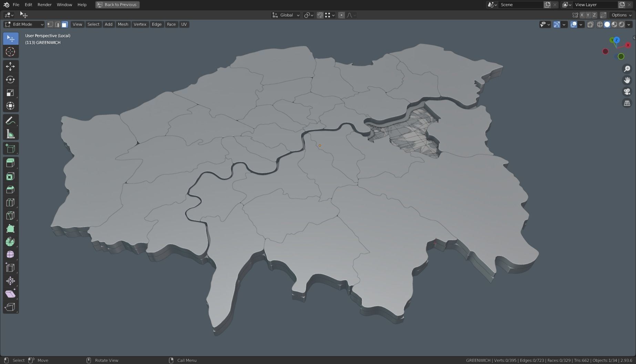
Task: Toggle snapping magnet
Action: 320,15
